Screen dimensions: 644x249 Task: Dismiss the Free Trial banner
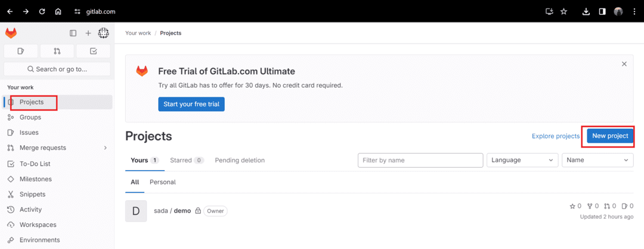click(x=624, y=64)
